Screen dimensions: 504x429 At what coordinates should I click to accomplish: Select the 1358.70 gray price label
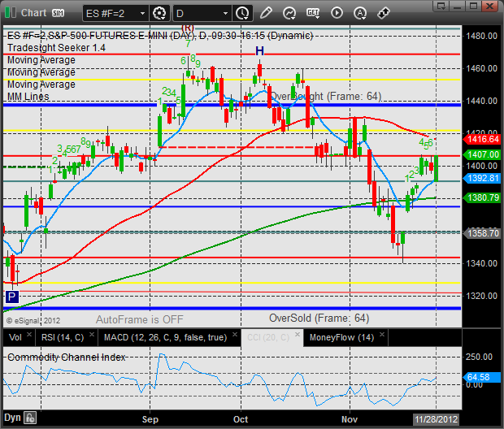coord(481,233)
